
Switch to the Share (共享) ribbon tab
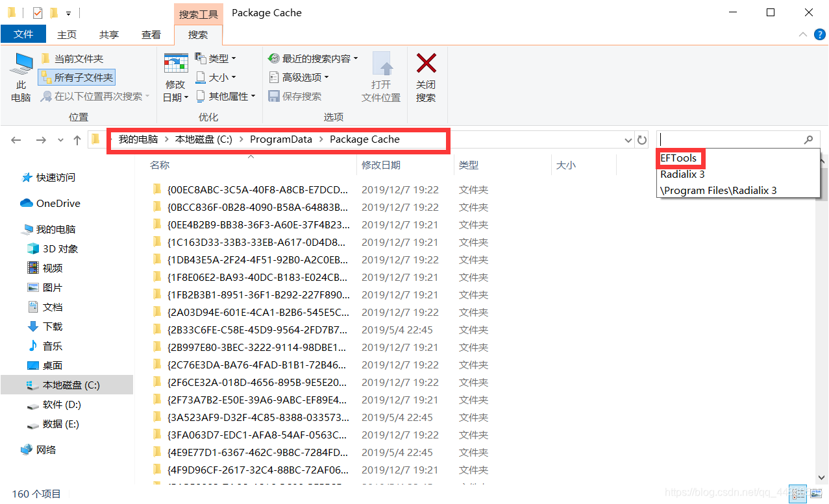(109, 35)
